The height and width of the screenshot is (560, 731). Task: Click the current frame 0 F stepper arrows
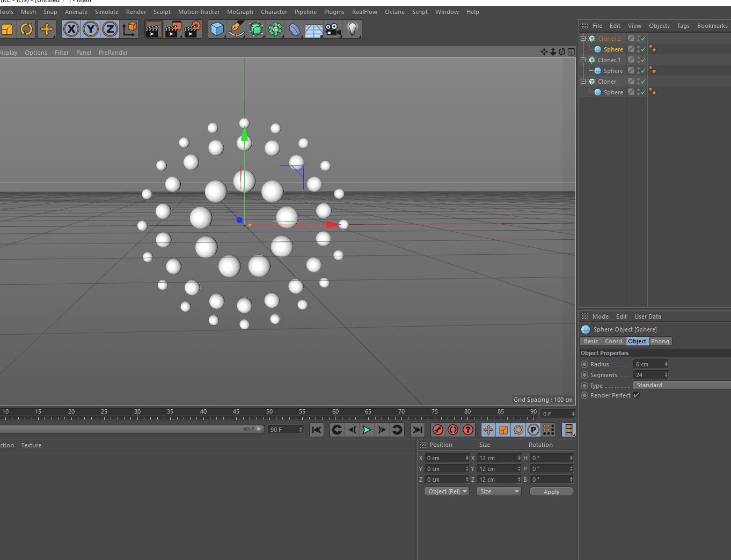(573, 414)
